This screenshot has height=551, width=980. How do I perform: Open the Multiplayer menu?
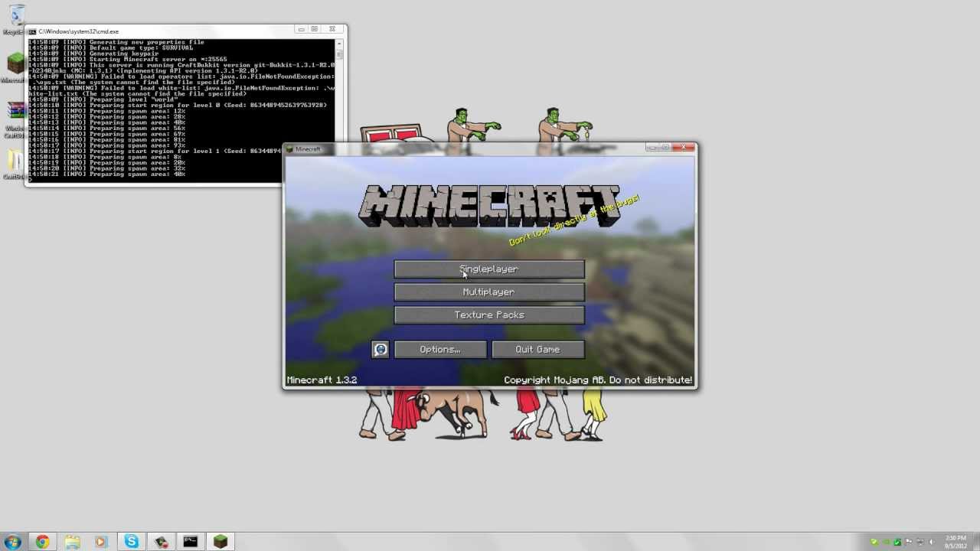[489, 292]
